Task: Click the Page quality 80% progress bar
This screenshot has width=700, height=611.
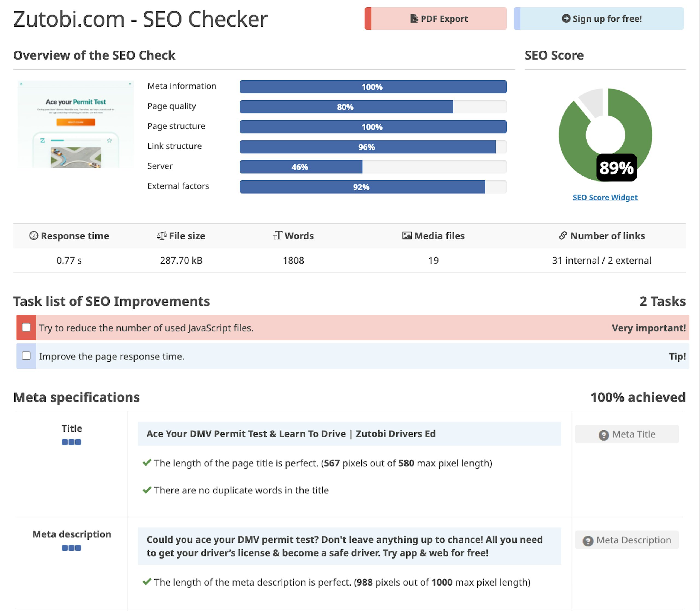Action: 373,107
